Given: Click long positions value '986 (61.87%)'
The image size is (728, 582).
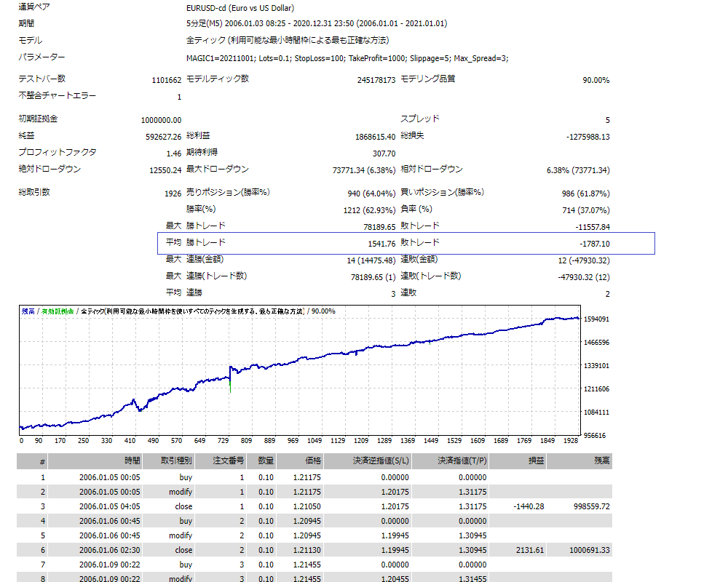Looking at the screenshot, I should pos(586,193).
